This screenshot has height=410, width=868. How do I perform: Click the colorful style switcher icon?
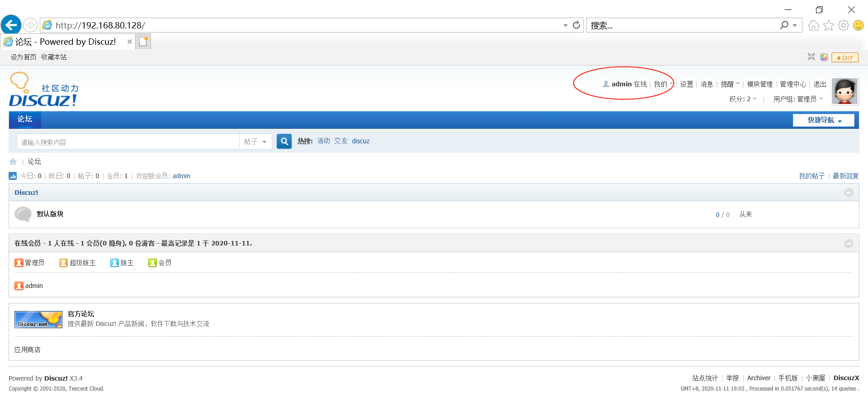pos(824,57)
